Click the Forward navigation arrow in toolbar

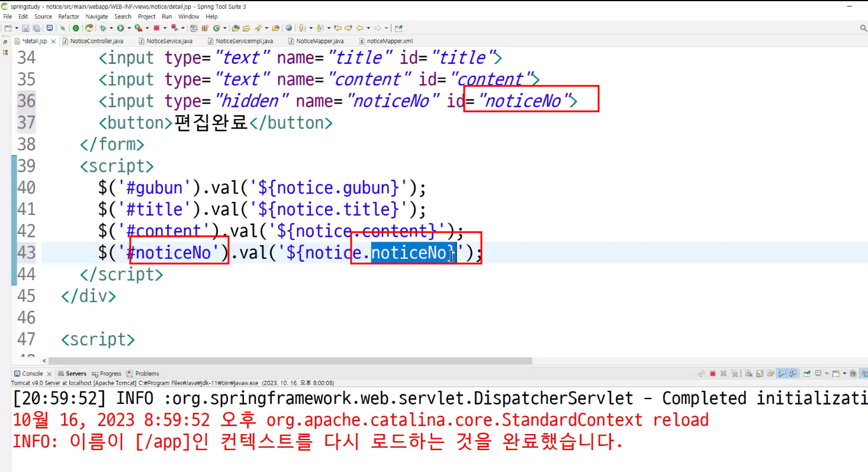pyautogui.click(x=378, y=28)
